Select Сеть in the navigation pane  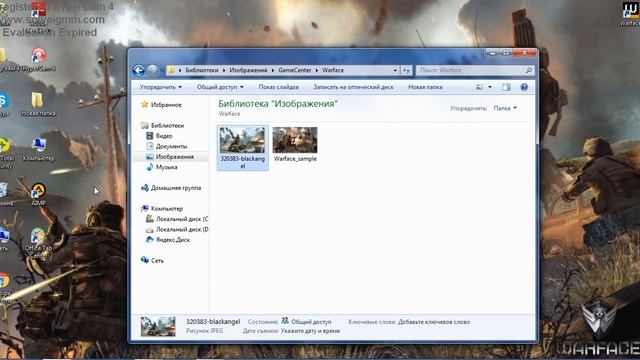pyautogui.click(x=152, y=260)
